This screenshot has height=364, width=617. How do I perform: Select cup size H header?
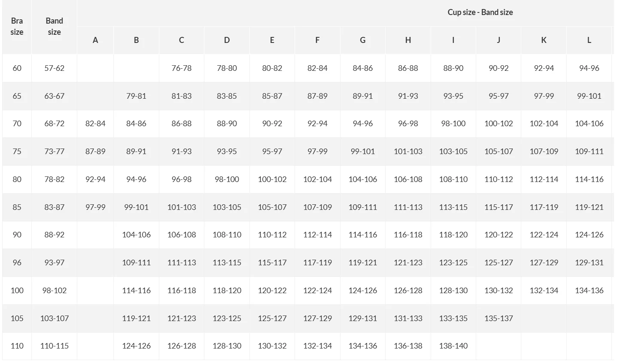[408, 40]
